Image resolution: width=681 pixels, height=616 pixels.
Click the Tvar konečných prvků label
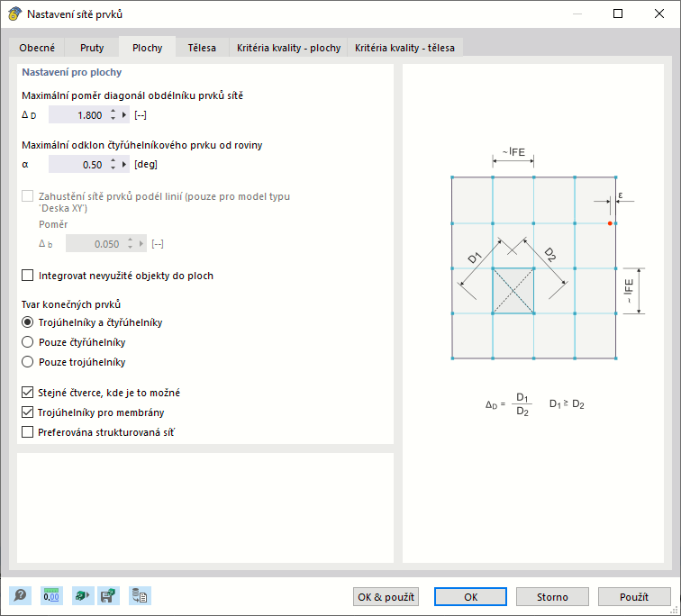tap(71, 304)
